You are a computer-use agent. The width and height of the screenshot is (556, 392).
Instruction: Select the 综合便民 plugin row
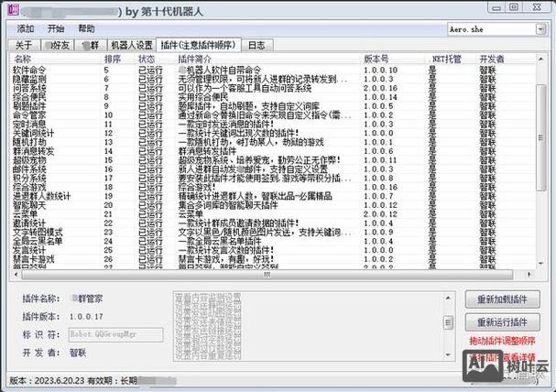pos(273,97)
